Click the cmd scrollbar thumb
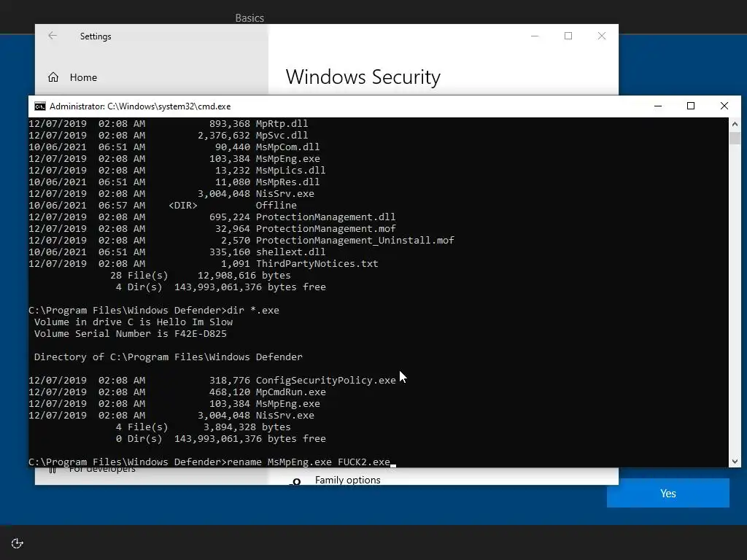 [x=735, y=138]
